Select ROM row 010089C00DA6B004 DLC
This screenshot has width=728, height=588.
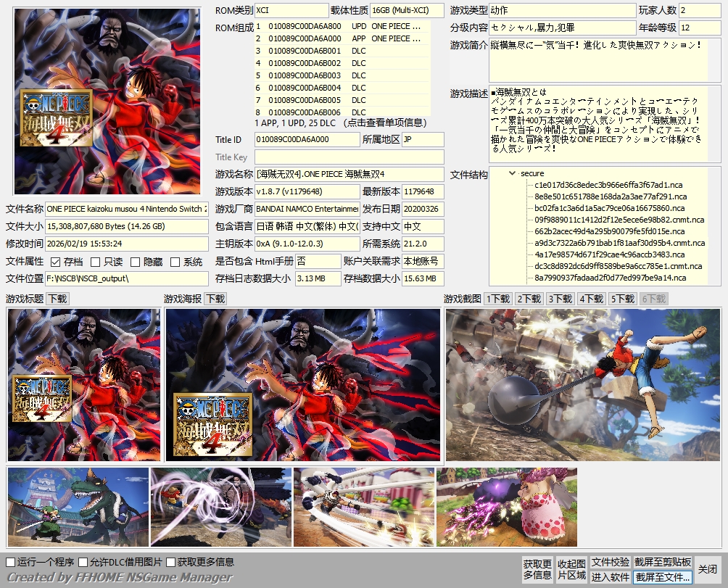pos(342,88)
